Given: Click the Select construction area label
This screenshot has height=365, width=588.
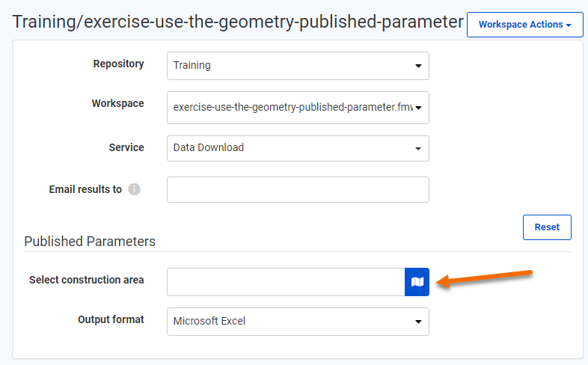Looking at the screenshot, I should tap(87, 280).
